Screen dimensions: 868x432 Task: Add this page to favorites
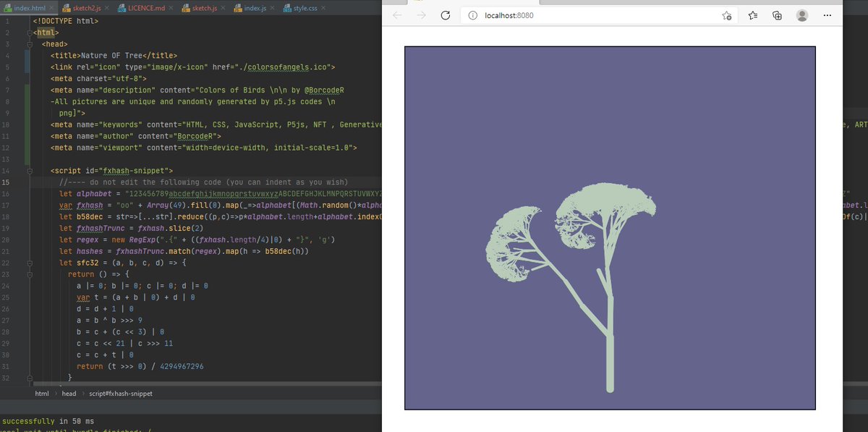727,15
